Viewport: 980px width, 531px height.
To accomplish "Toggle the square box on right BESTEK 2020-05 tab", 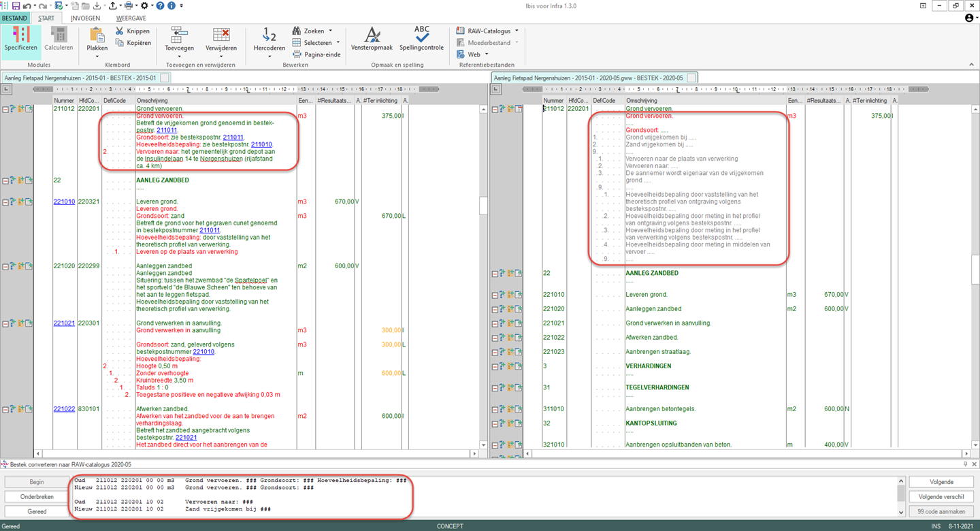I will tap(691, 78).
